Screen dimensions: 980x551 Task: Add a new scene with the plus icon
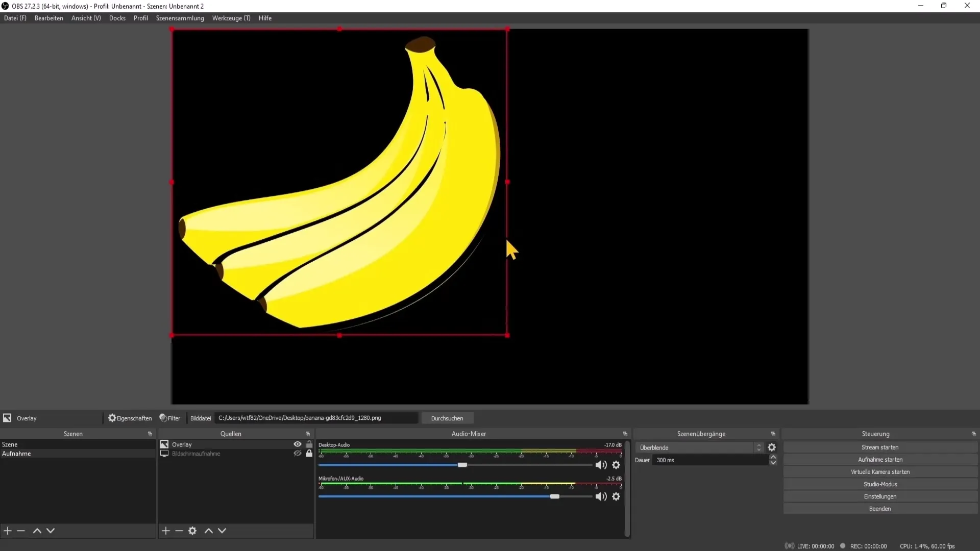(x=8, y=531)
